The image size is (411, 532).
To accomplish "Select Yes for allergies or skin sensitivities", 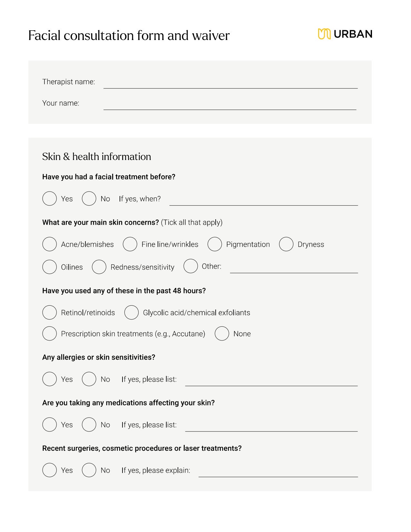I will click(50, 379).
